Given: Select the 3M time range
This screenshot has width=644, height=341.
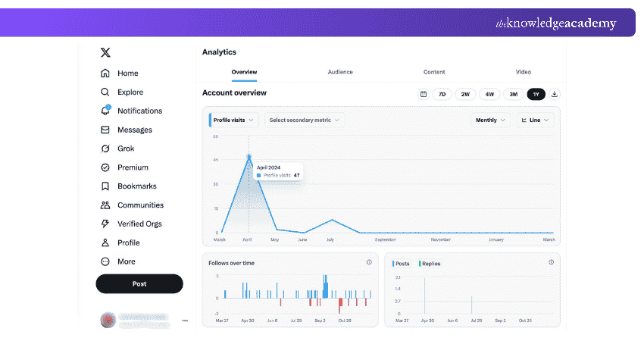Looking at the screenshot, I should pyautogui.click(x=514, y=94).
